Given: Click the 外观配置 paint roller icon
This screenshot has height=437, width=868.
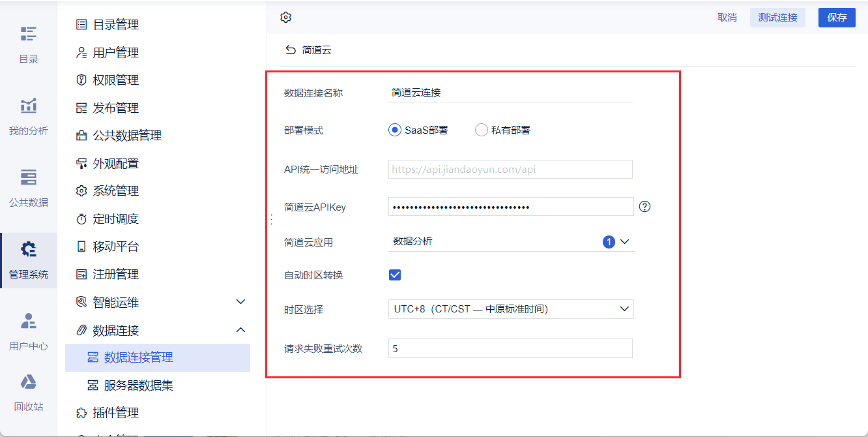Looking at the screenshot, I should tap(81, 164).
